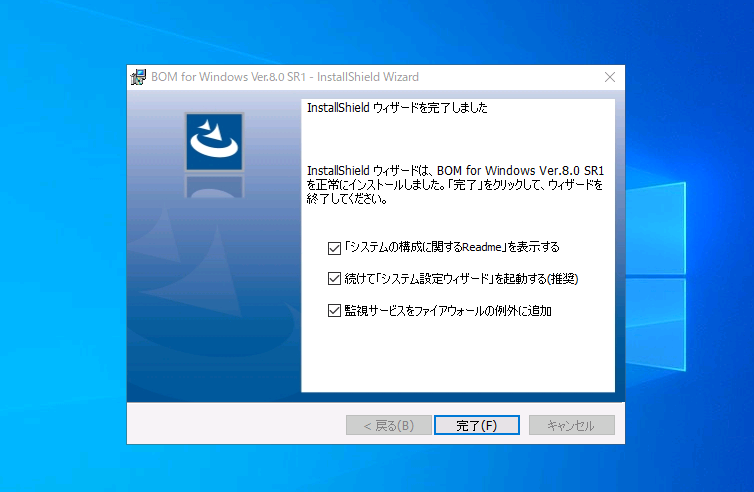Uncheck the firewall exception checkbox

334,311
